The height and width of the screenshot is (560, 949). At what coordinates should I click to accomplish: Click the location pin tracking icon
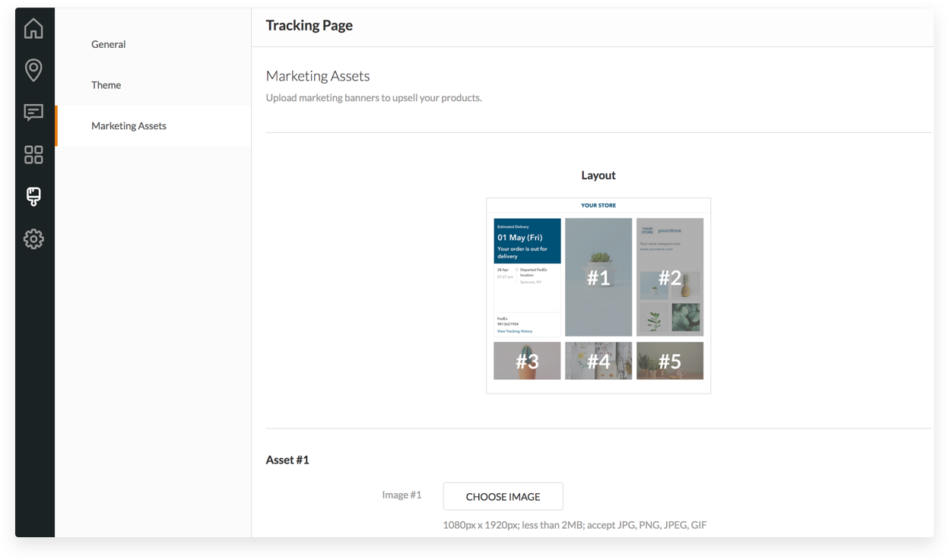click(33, 70)
